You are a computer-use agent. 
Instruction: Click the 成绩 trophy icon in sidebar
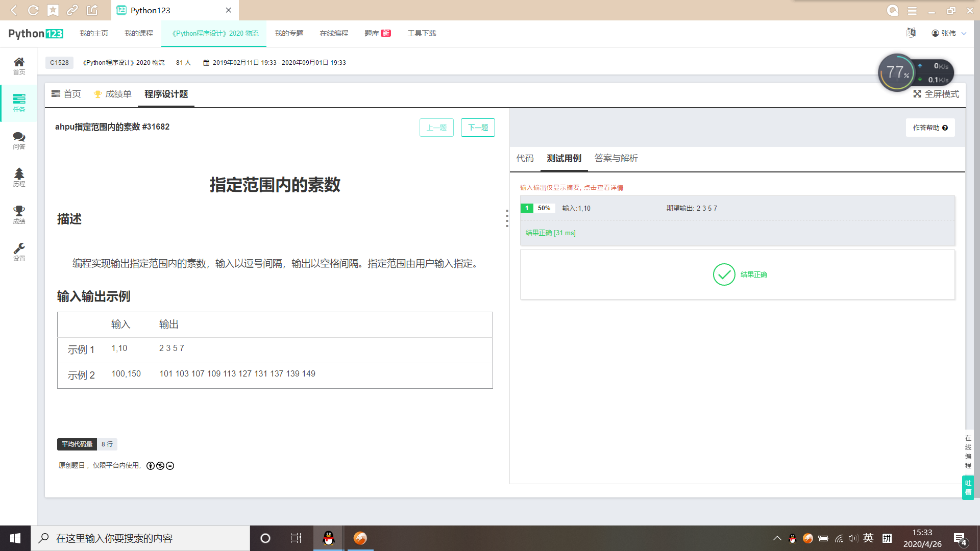click(x=19, y=214)
